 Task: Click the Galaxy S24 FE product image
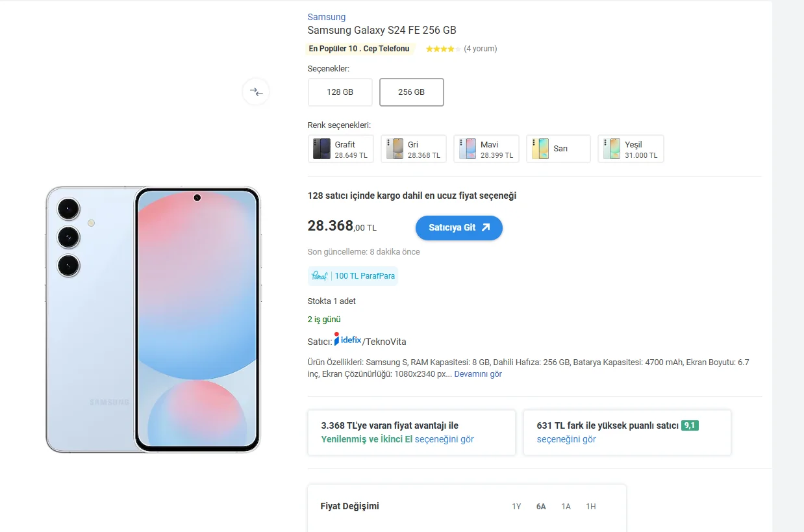153,320
